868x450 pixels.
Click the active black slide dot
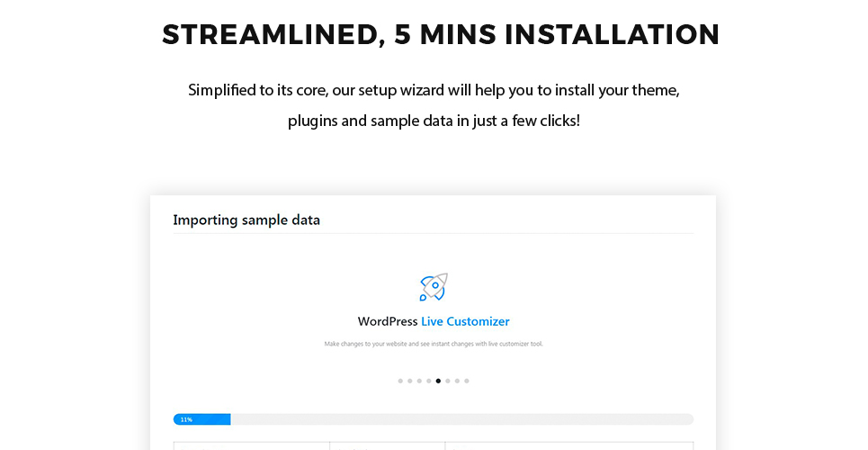(x=438, y=381)
